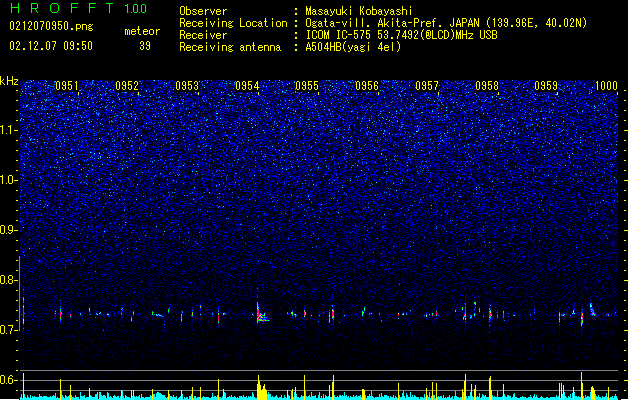This screenshot has width=629, height=400.
Task: Click the 0953 time marker
Action: [x=187, y=86]
